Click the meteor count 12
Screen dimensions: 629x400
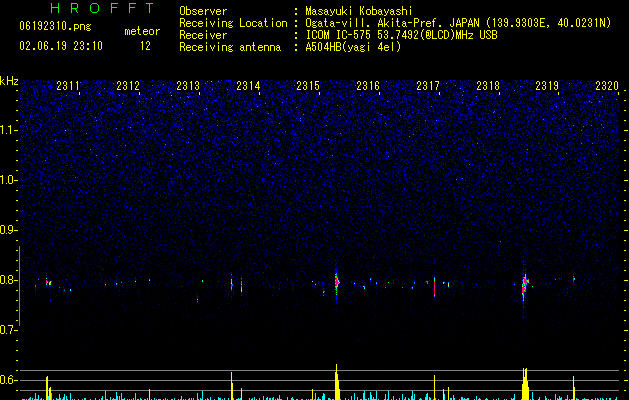(x=145, y=46)
